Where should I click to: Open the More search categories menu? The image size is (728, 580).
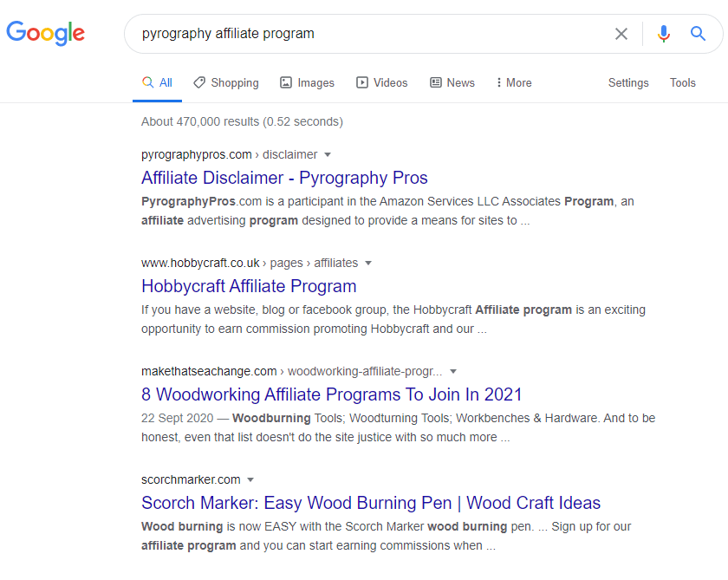point(513,82)
